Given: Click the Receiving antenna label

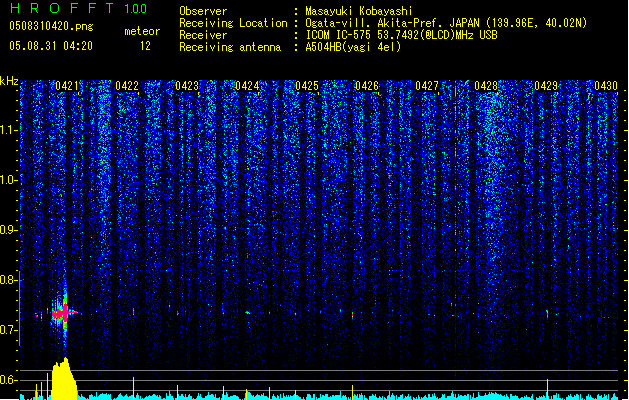Looking at the screenshot, I should pyautogui.click(x=230, y=47).
